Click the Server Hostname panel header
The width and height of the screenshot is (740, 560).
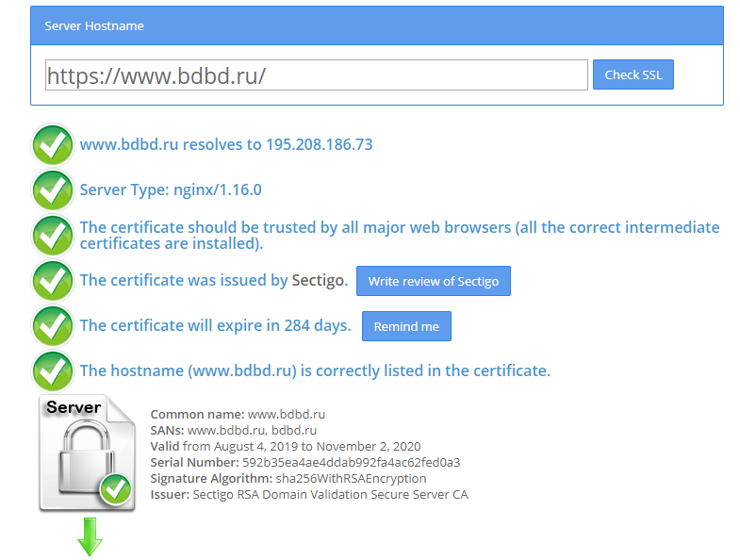pos(377,25)
